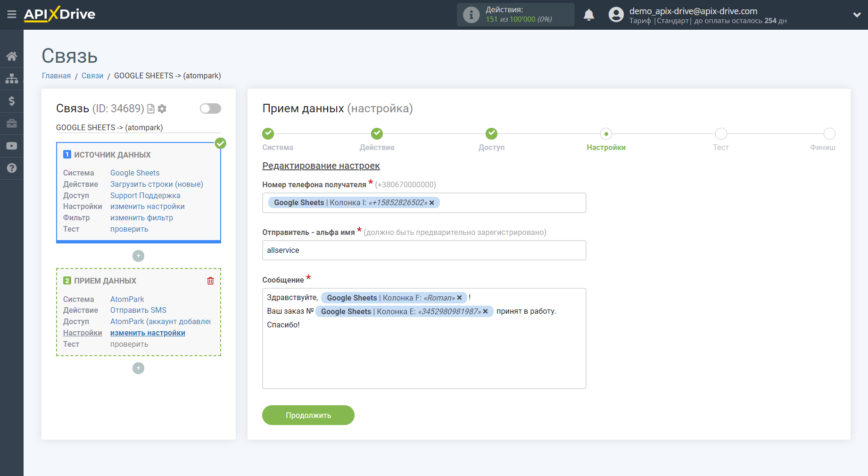Go to the Система step
Screen dimensions: 868x476
coord(268,134)
